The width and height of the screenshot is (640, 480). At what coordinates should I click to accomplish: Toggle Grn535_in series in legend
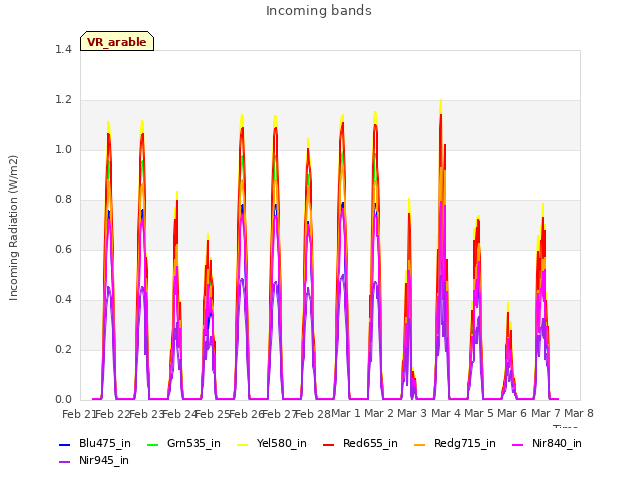(x=184, y=444)
